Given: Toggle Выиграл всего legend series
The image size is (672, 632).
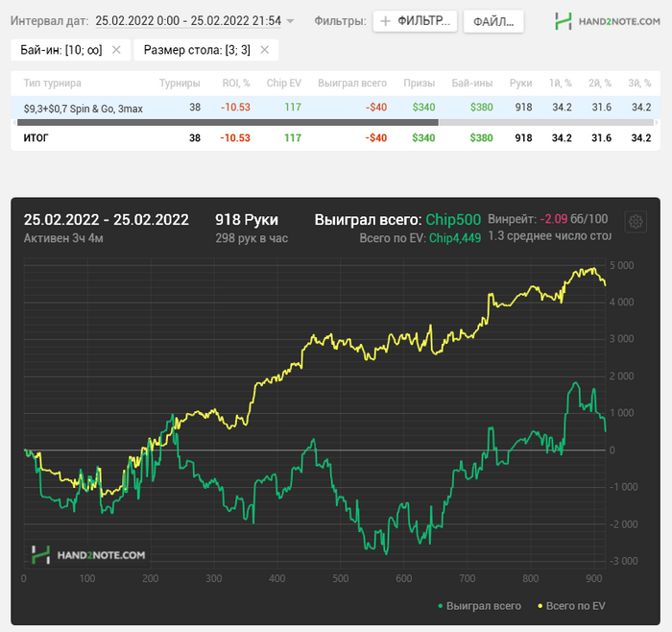Looking at the screenshot, I should coord(480,606).
